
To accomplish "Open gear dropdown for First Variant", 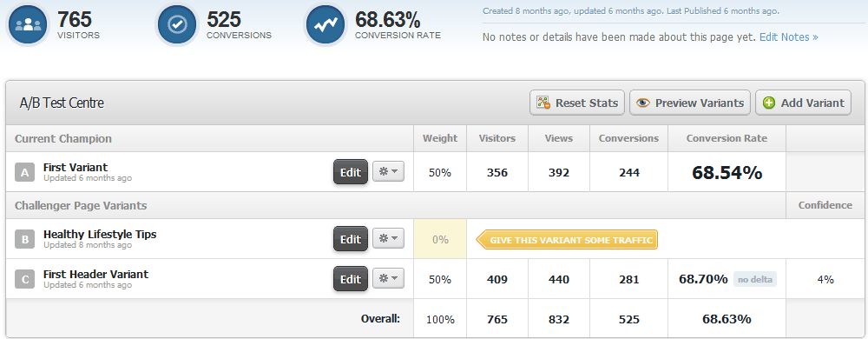I will pyautogui.click(x=388, y=172).
